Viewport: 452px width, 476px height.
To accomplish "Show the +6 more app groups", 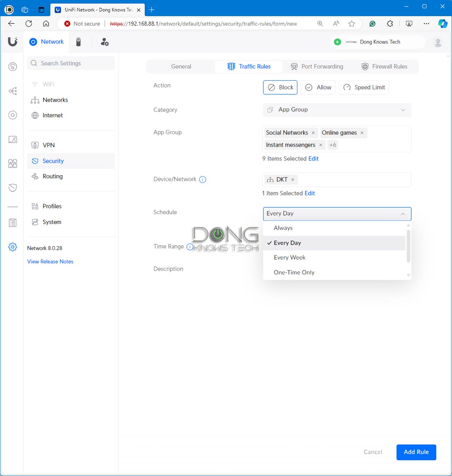I will (x=333, y=145).
